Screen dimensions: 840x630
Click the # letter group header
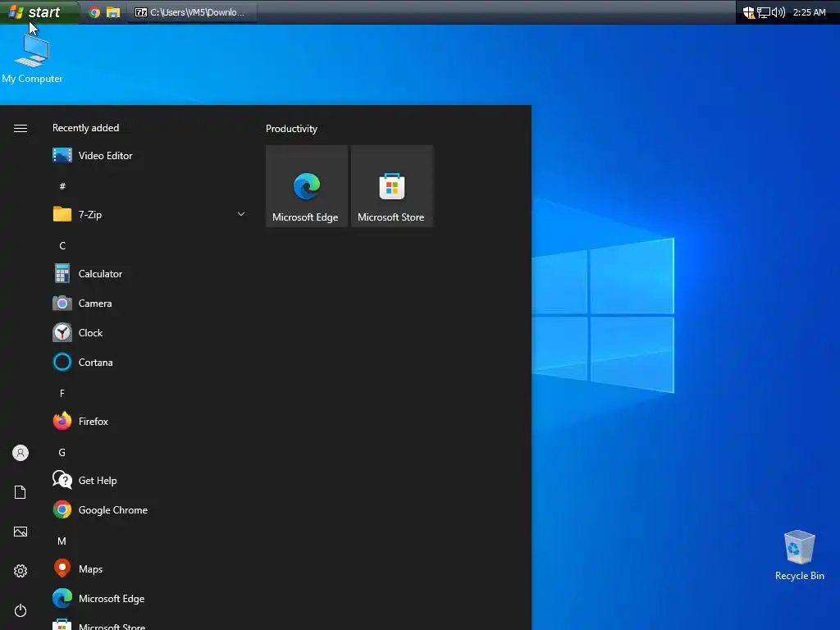(x=62, y=186)
